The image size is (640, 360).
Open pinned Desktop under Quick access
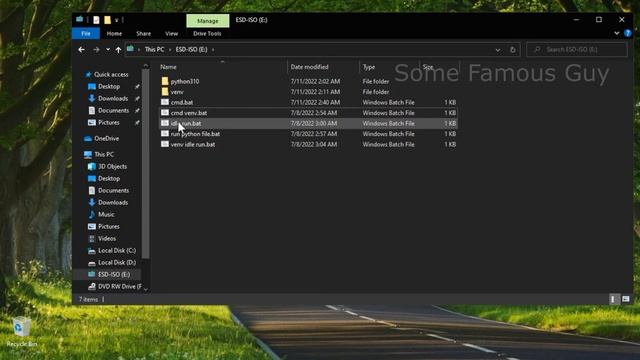[x=109, y=87]
